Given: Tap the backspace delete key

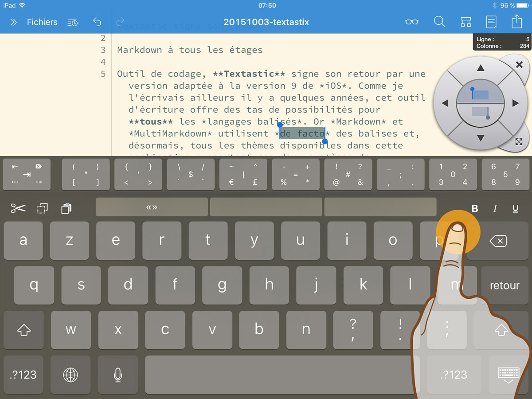Looking at the screenshot, I should point(498,241).
